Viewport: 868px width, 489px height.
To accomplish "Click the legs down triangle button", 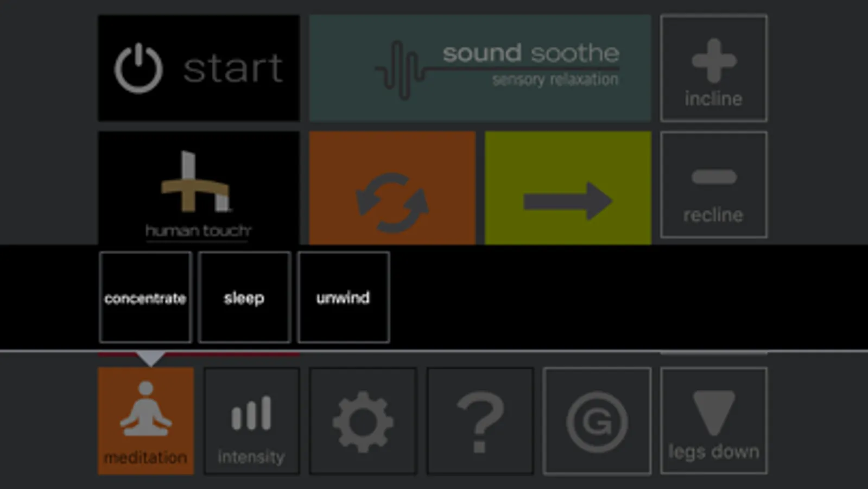I will click(x=713, y=421).
